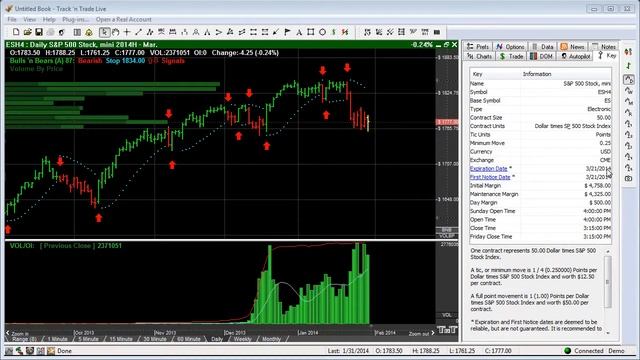640x360 pixels.
Task: Switch to the Autopilot tab
Action: (576, 56)
